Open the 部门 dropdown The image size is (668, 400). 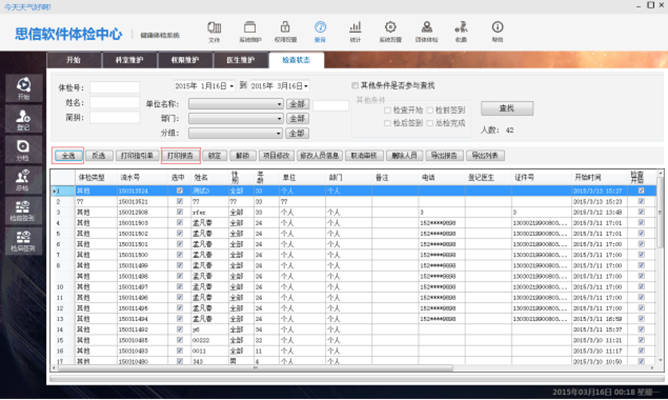(236, 118)
